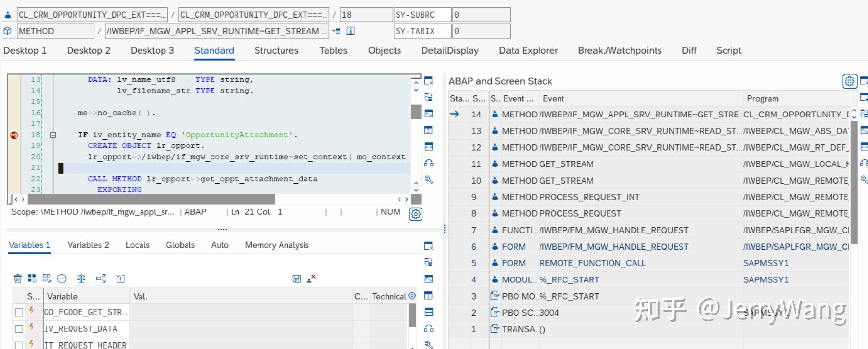Click the SY-TABIX value field
Viewport: 868px width, 349px height.
[481, 31]
